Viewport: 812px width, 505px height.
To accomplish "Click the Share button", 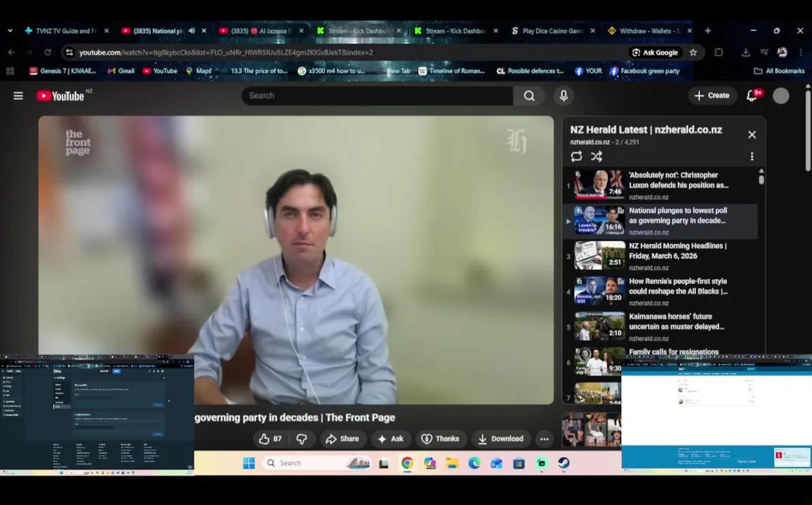I will 342,439.
